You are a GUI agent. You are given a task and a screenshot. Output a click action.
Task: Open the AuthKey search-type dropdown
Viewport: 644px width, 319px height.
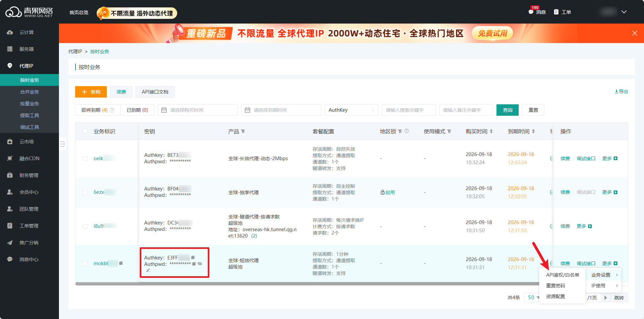tap(351, 110)
